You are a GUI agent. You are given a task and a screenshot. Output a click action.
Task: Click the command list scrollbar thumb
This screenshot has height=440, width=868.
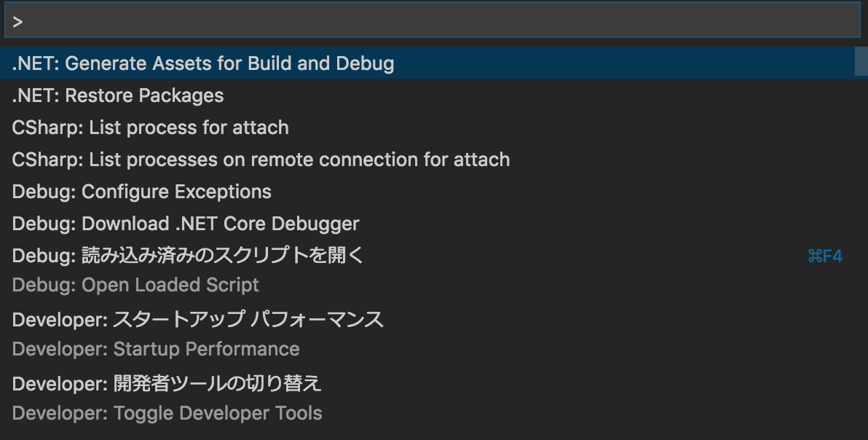point(861,61)
